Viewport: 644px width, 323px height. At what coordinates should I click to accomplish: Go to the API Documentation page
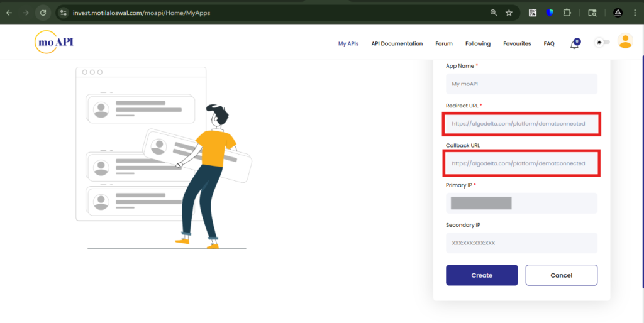point(397,44)
